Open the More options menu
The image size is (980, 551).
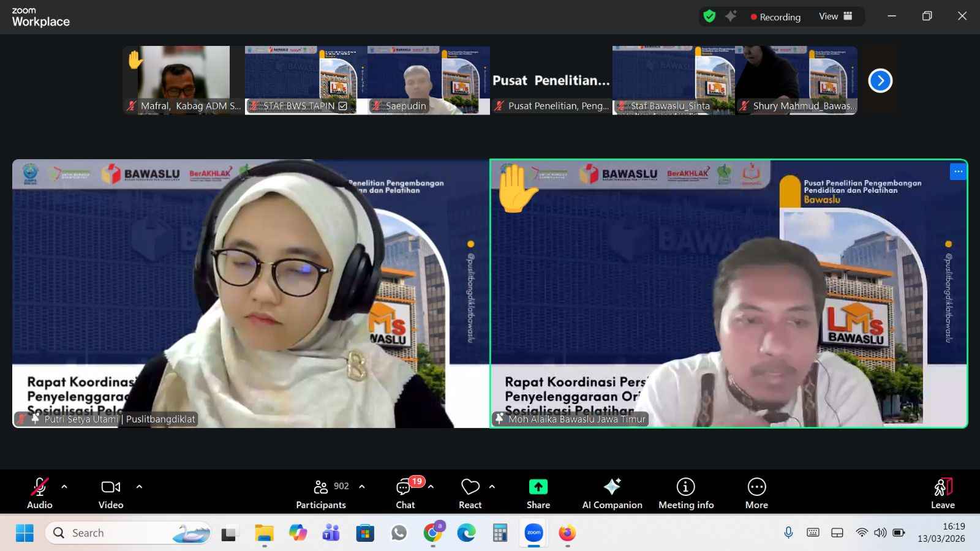pos(756,493)
